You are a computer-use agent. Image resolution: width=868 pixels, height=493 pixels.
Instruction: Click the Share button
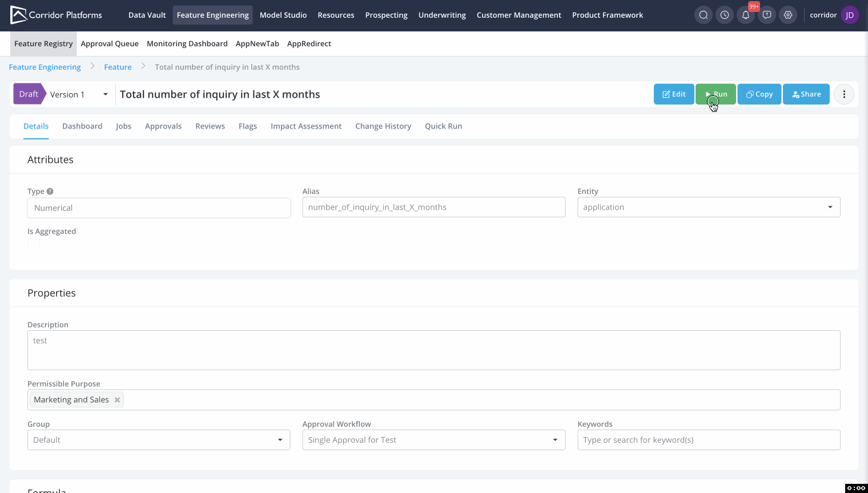[806, 94]
